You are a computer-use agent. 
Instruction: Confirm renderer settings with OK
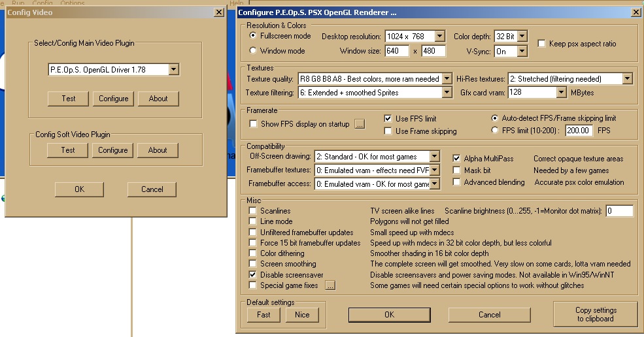(x=390, y=315)
